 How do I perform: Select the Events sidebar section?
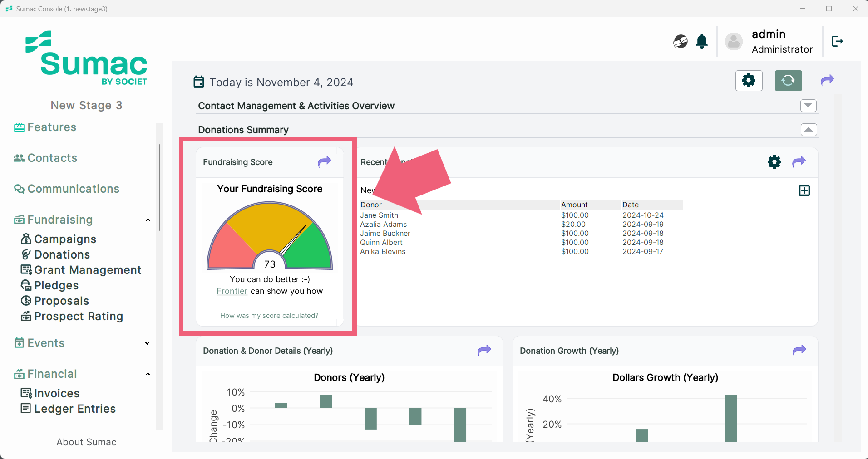(x=39, y=343)
